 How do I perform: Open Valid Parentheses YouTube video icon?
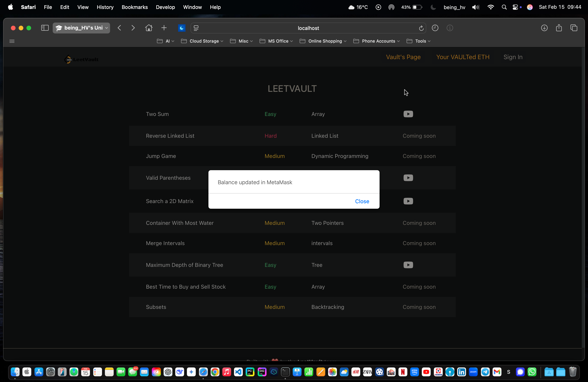pos(408,178)
